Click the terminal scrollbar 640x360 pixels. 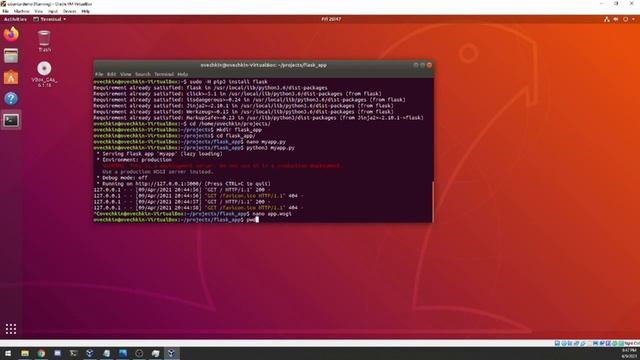[x=433, y=202]
